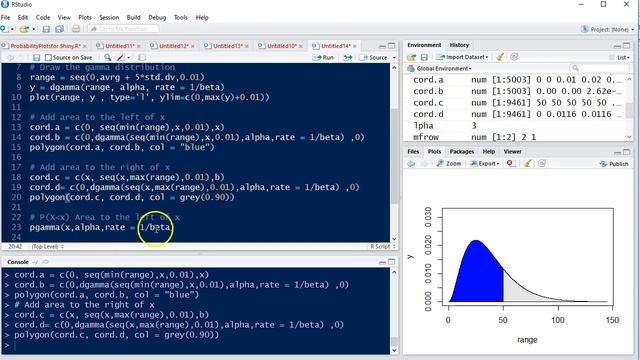
Task: Open Export dropdown in Plots pane
Action: pos(484,164)
